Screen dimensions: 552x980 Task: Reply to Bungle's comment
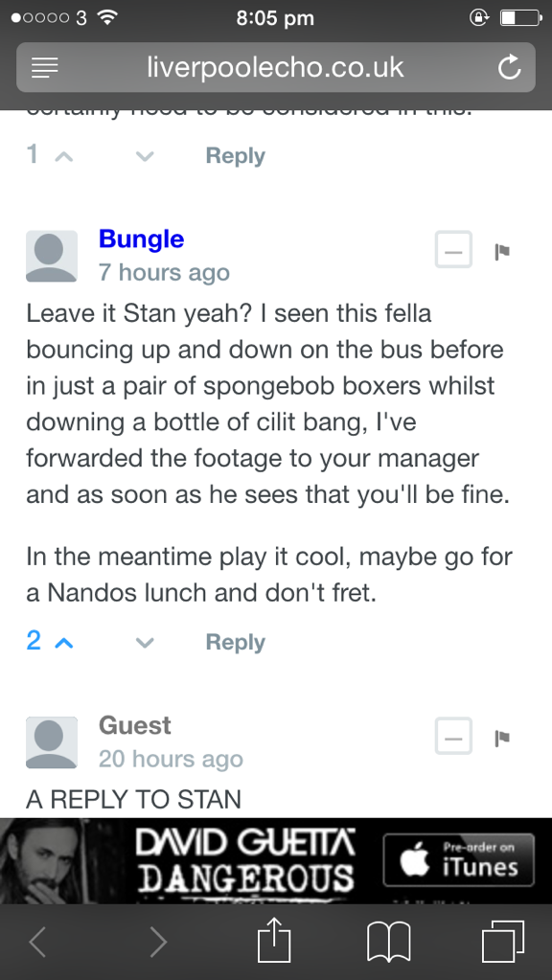pos(235,642)
